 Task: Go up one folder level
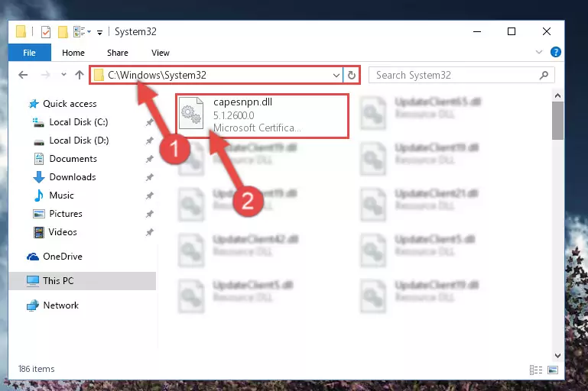[x=79, y=75]
